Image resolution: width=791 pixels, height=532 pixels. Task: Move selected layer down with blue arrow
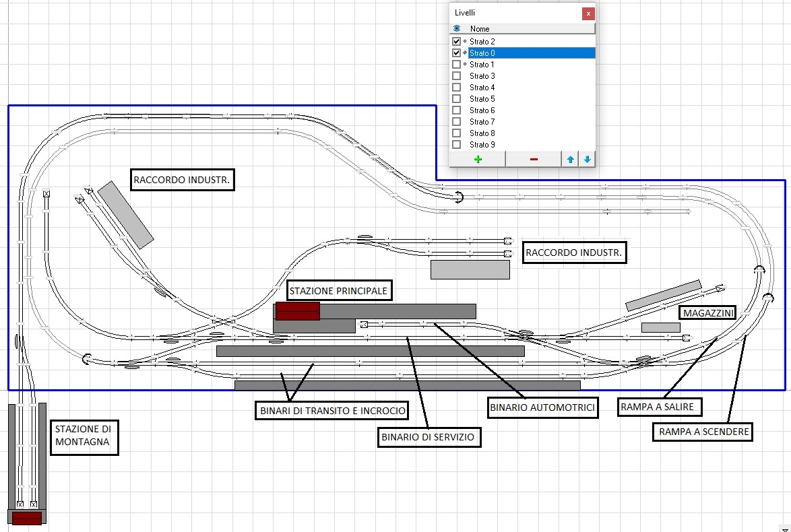(587, 159)
